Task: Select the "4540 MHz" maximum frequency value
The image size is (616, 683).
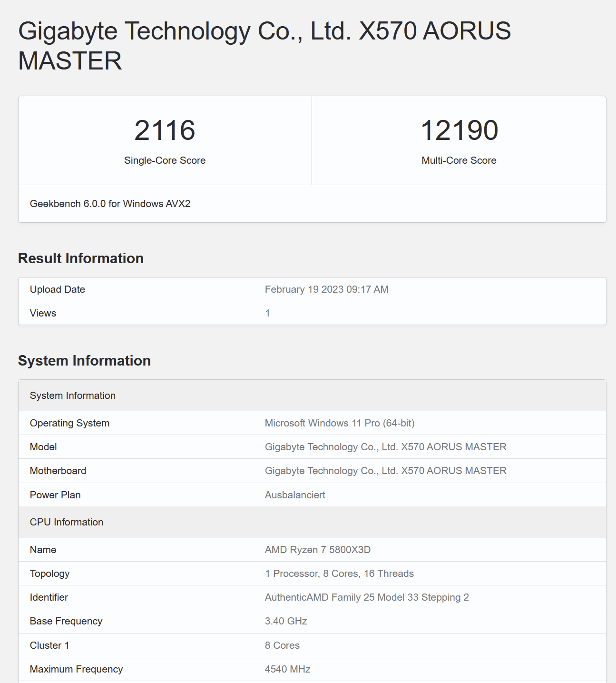Action: pos(287,669)
